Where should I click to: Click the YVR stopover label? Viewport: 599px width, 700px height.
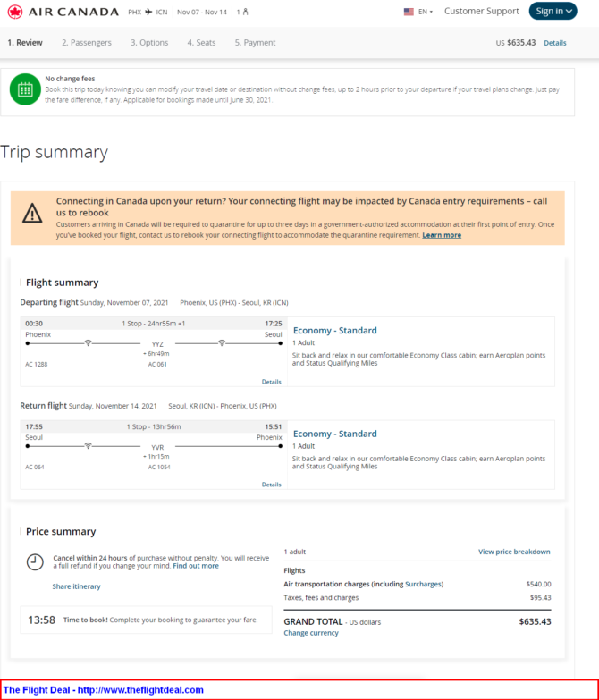click(157, 447)
